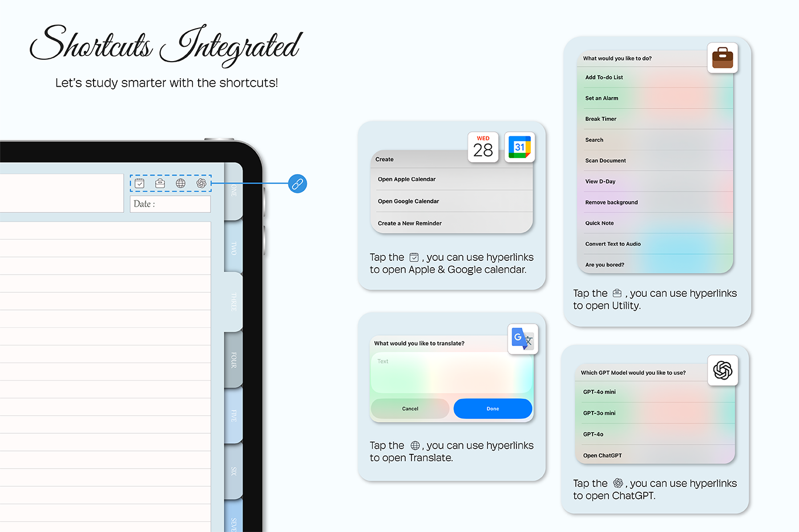
Task: Select Break Timer option
Action: tap(655, 119)
